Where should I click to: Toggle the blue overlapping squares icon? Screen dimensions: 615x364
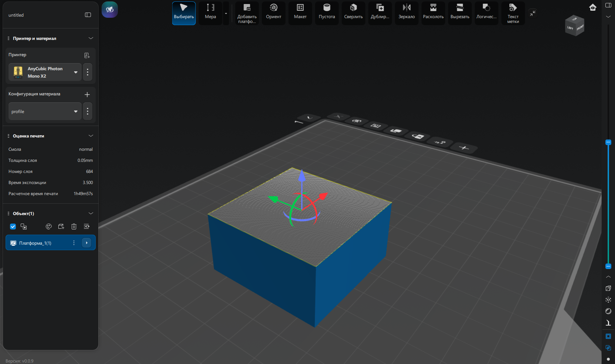click(x=608, y=348)
